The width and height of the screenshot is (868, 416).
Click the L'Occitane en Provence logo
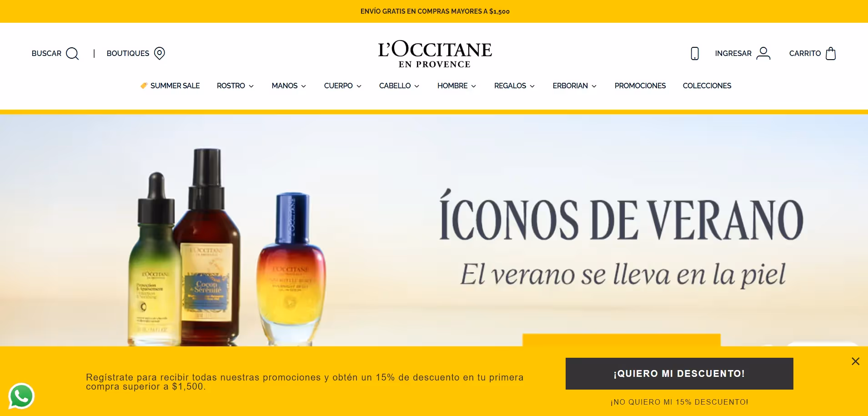pyautogui.click(x=435, y=54)
